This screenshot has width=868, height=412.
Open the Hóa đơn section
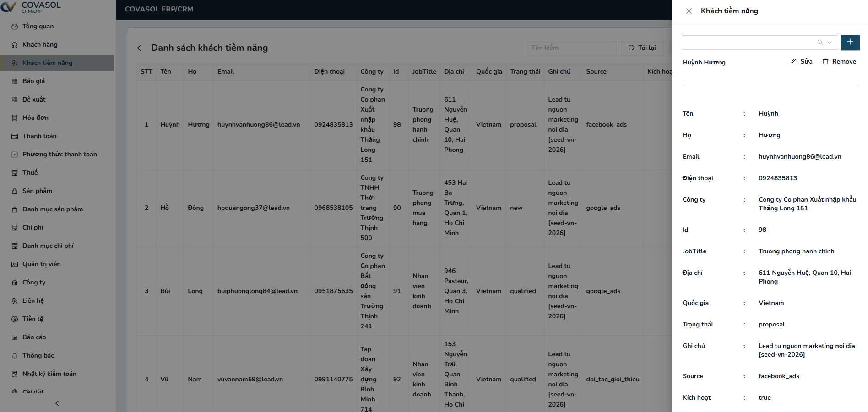(37, 118)
